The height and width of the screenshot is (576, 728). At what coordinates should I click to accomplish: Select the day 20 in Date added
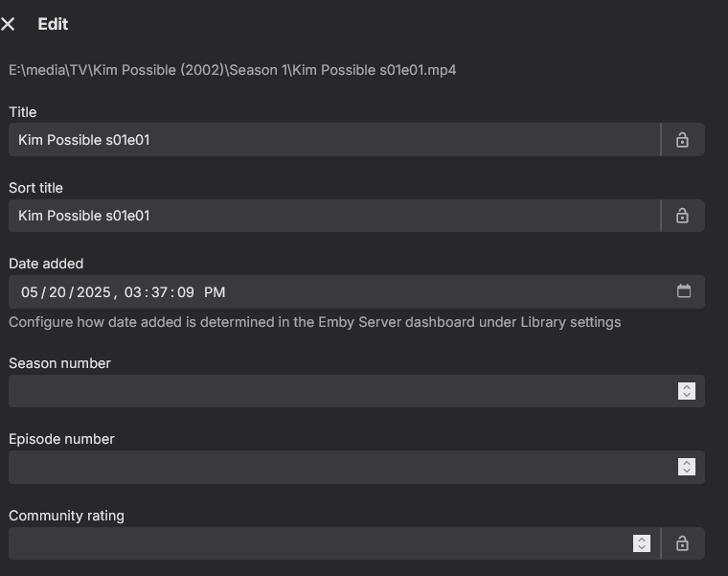coord(57,292)
